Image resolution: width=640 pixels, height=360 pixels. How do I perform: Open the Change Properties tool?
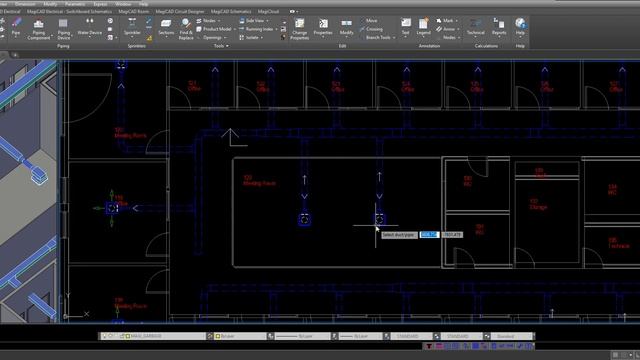(x=299, y=29)
